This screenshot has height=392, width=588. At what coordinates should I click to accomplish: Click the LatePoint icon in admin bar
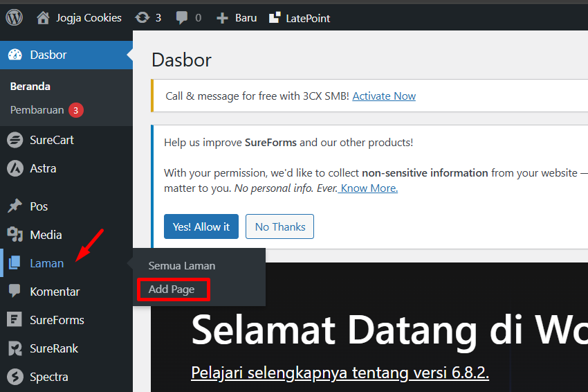pos(275,17)
